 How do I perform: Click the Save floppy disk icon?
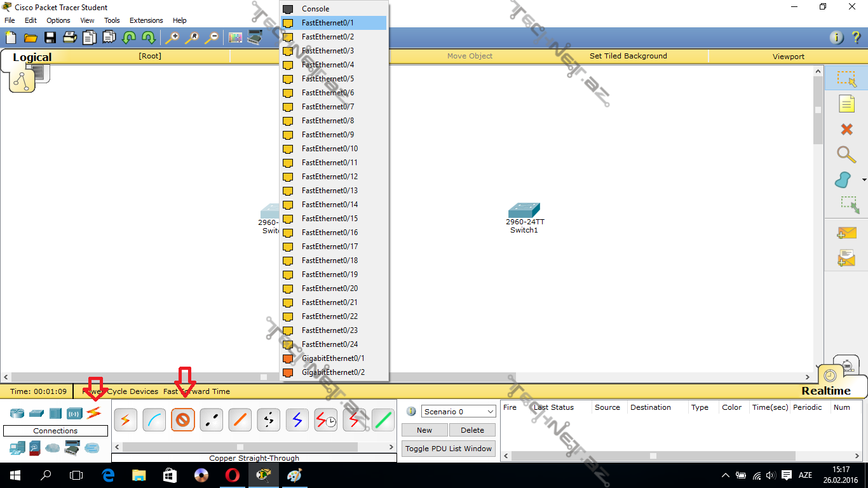point(50,37)
